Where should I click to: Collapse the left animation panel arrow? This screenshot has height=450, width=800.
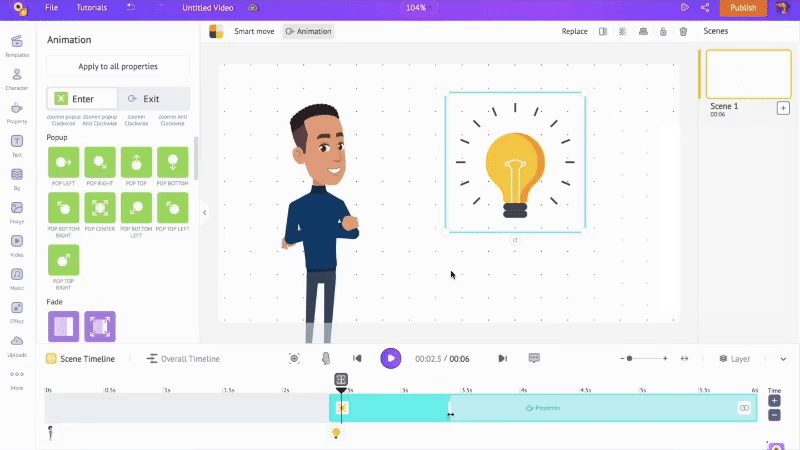point(204,212)
